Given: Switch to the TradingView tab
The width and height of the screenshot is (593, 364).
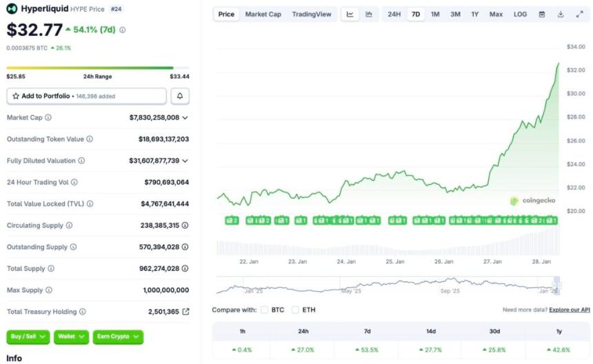Looking at the screenshot, I should (311, 14).
